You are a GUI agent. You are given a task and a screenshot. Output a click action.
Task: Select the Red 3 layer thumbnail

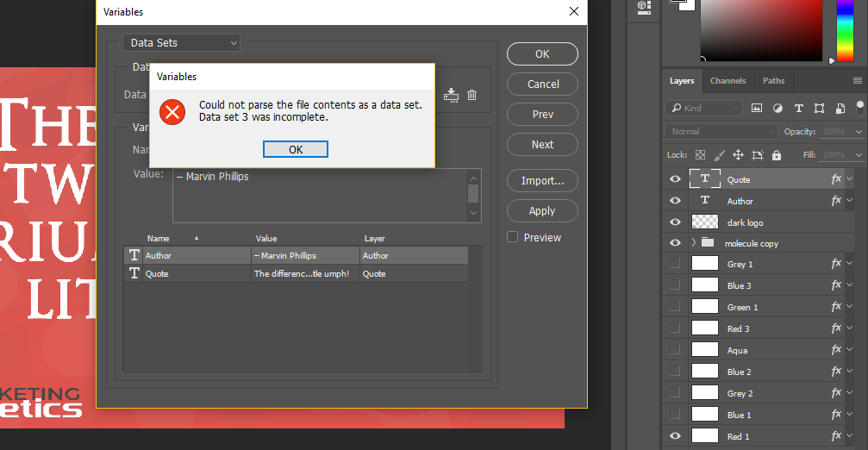705,328
